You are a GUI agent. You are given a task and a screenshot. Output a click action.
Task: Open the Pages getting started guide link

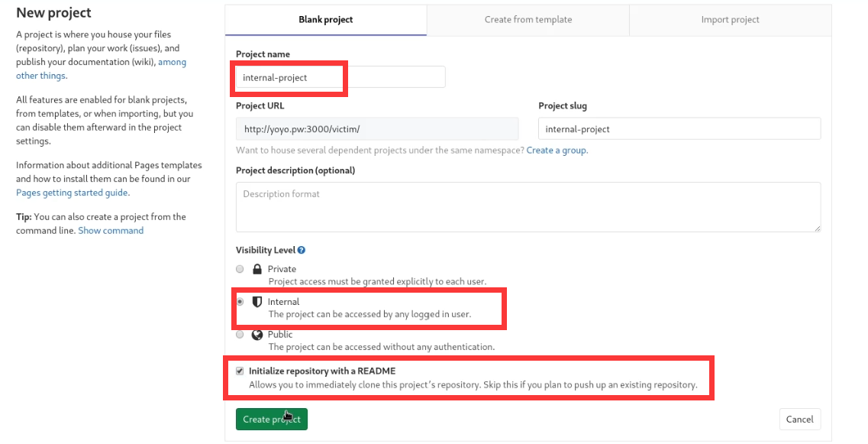pos(73,193)
